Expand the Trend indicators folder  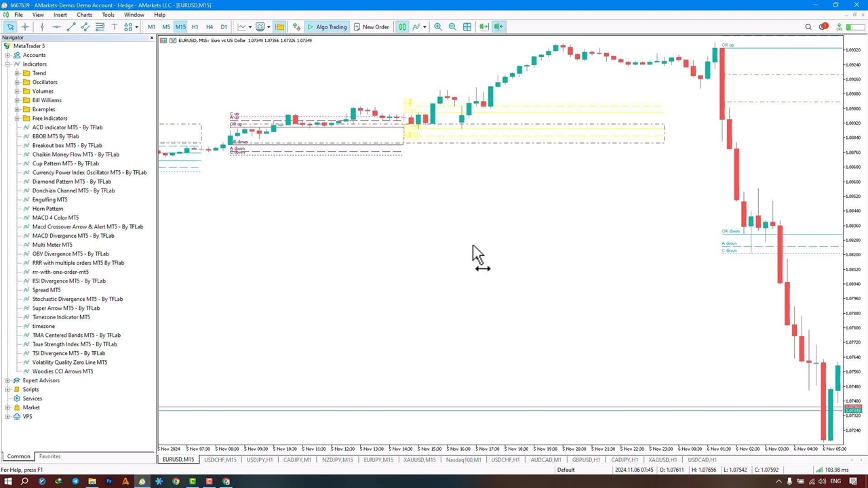[17, 73]
